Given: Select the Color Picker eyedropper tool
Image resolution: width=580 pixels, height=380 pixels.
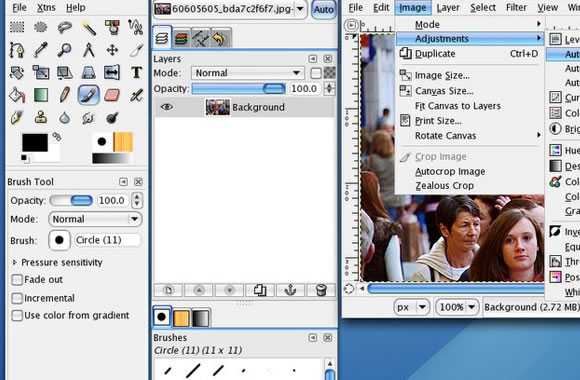Looking at the screenshot, I should pos(41,50).
